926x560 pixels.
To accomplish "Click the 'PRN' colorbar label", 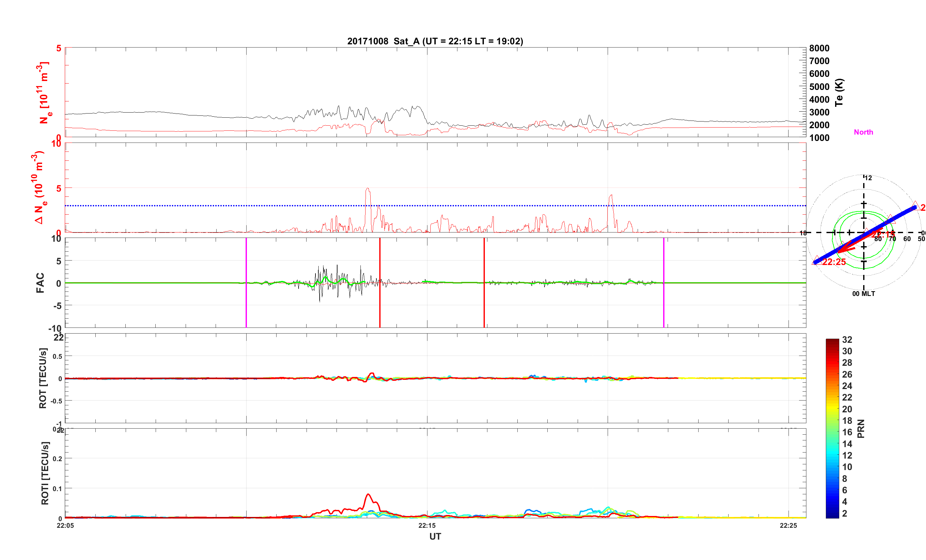I will [x=861, y=429].
